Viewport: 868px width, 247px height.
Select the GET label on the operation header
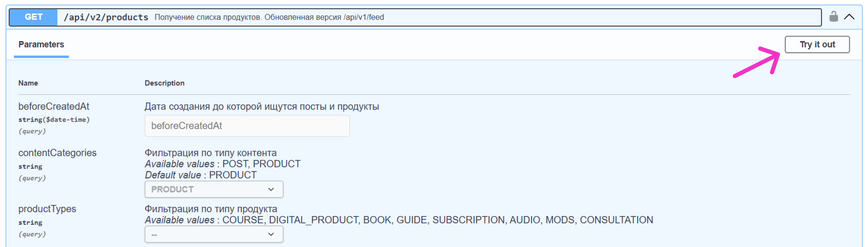33,17
